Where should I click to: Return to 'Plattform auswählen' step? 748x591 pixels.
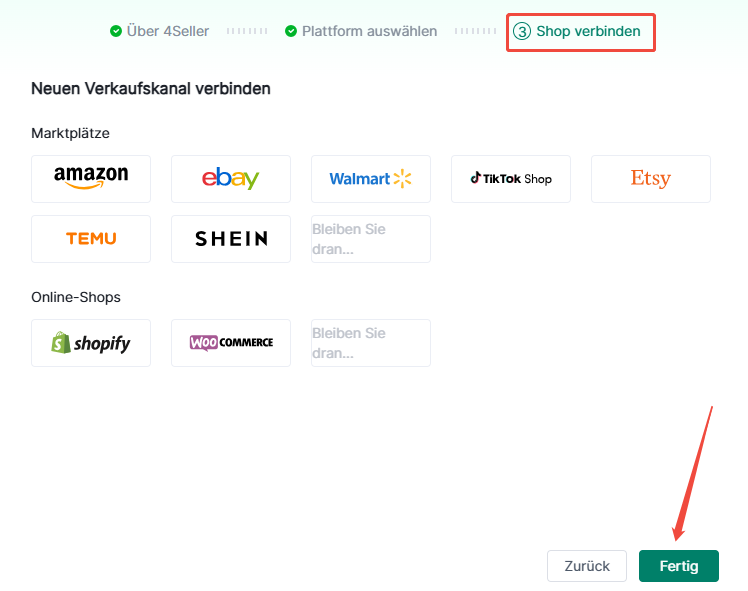click(370, 31)
